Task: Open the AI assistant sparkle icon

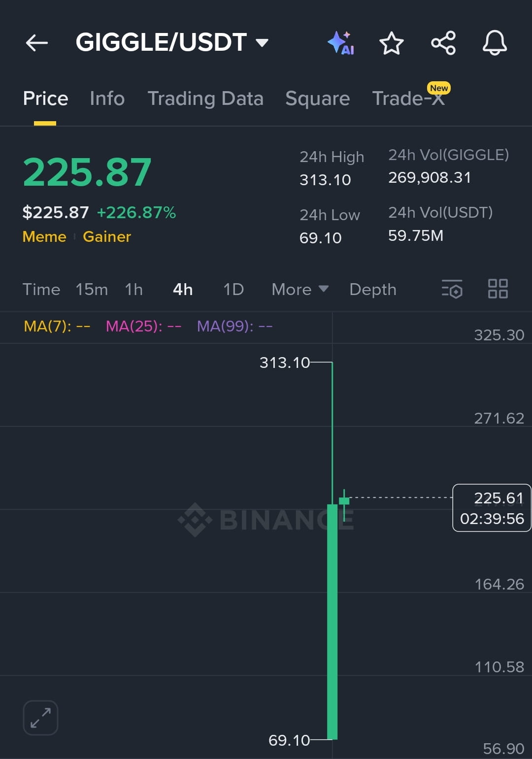Action: tap(341, 43)
